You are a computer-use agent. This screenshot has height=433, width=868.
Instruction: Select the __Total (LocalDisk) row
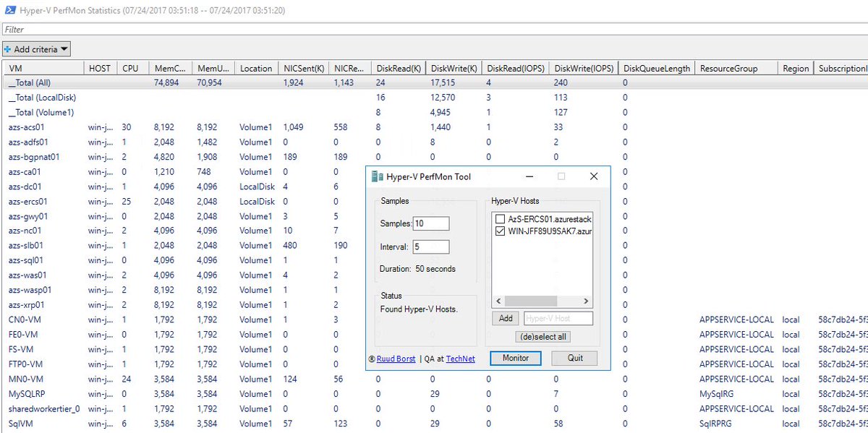tap(434, 97)
